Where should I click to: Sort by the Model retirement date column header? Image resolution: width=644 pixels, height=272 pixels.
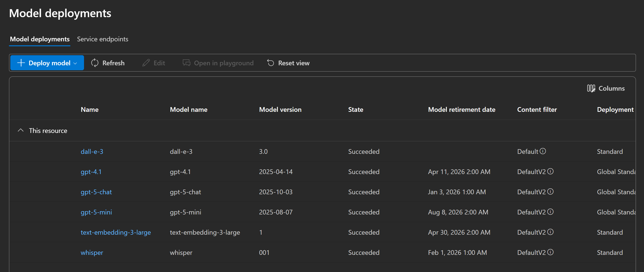(461, 109)
